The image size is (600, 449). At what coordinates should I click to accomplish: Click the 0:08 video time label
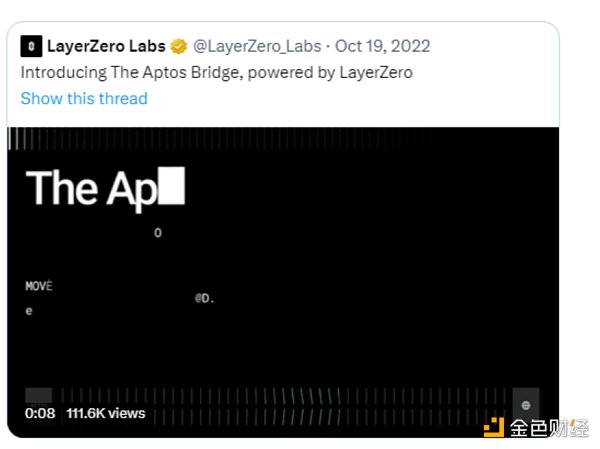(x=40, y=413)
